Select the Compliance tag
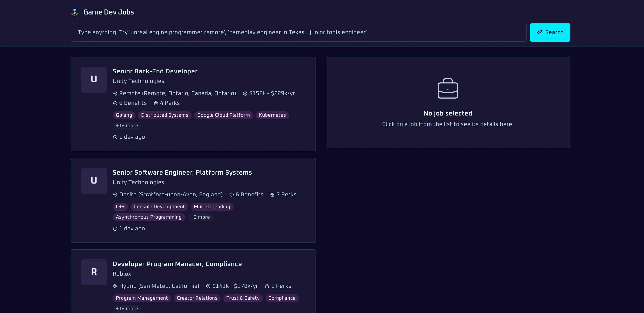The image size is (644, 313). click(x=282, y=298)
